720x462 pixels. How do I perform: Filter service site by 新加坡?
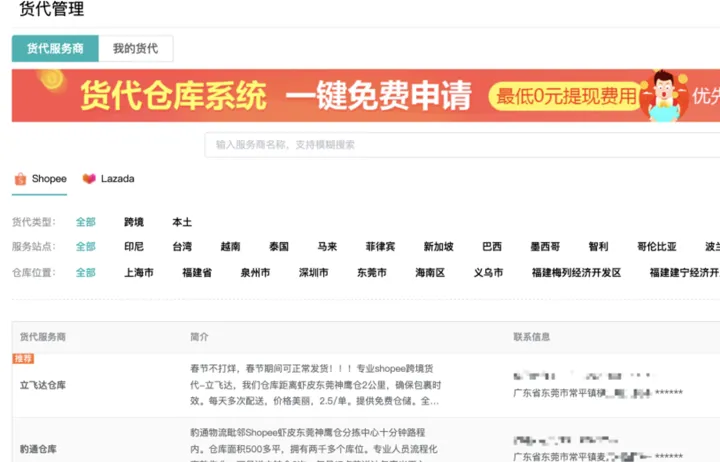point(439,247)
